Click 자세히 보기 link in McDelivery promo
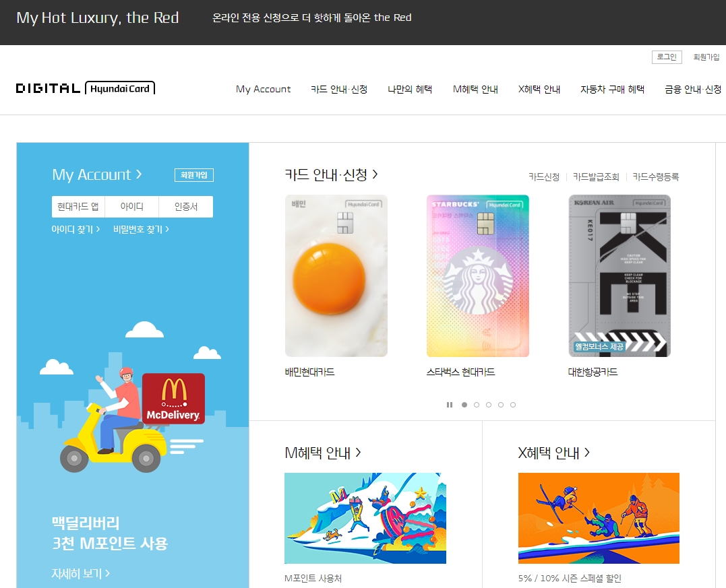Image resolution: width=726 pixels, height=588 pixels. coord(81,574)
